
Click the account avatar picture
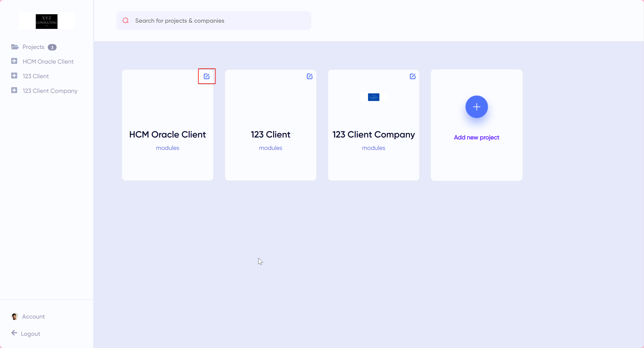[x=14, y=316]
